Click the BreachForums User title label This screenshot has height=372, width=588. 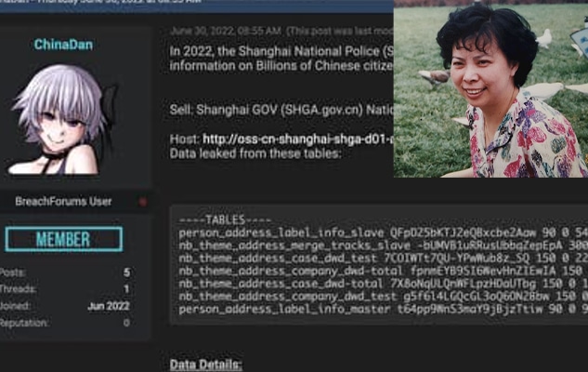point(63,202)
